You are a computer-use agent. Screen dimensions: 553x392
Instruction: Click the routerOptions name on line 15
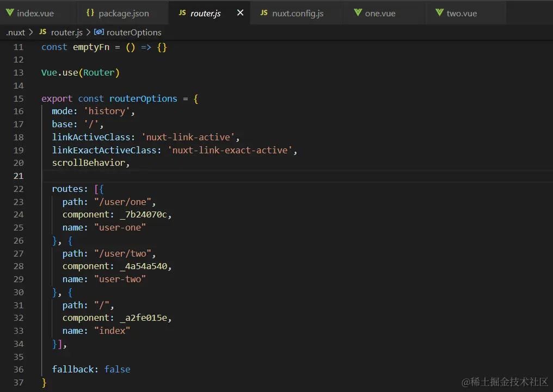[143, 98]
